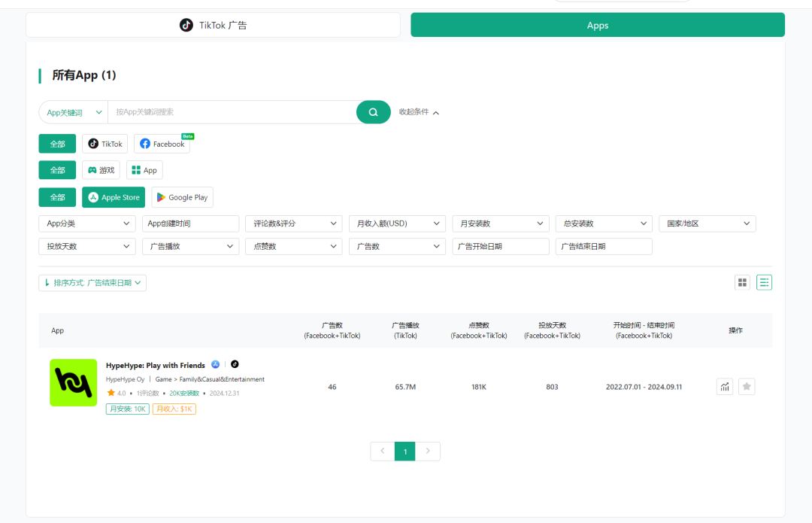The height and width of the screenshot is (523, 812).
Task: Click the 开始时间 - 结束时间 column header
Action: (x=644, y=330)
